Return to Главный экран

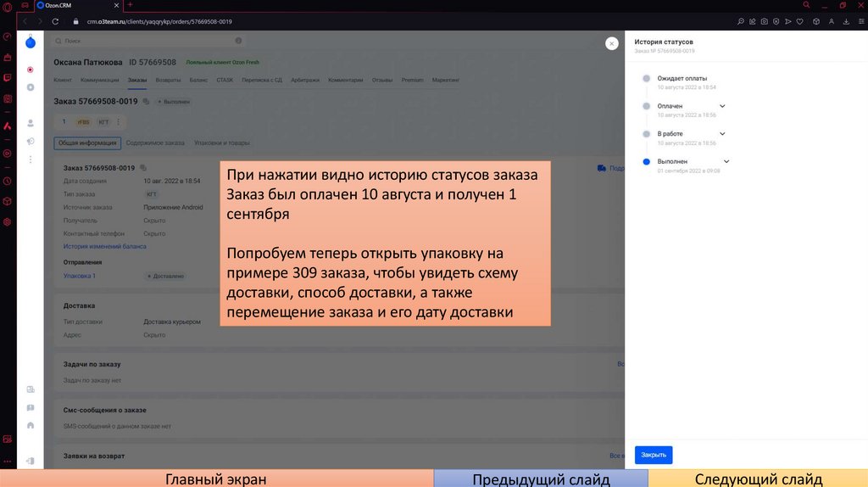[x=215, y=479]
